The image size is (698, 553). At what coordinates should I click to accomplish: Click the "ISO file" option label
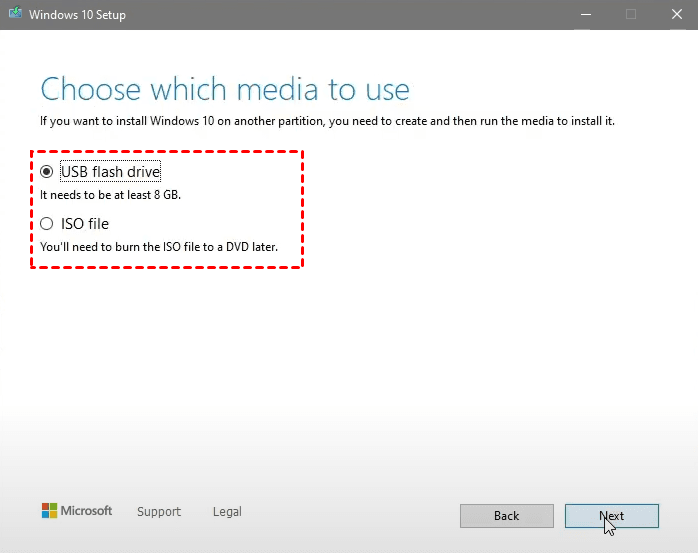click(85, 224)
